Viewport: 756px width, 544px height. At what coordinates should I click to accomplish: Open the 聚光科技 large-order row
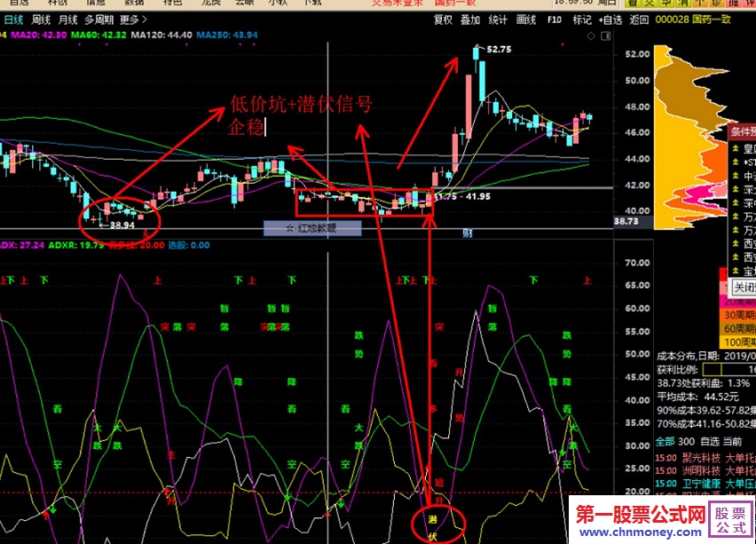(x=705, y=458)
